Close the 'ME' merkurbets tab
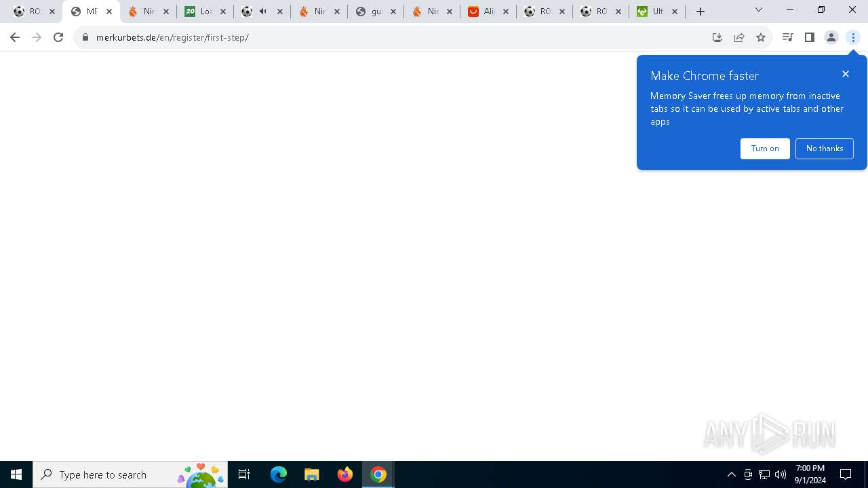The height and width of the screenshot is (488, 868). (109, 12)
